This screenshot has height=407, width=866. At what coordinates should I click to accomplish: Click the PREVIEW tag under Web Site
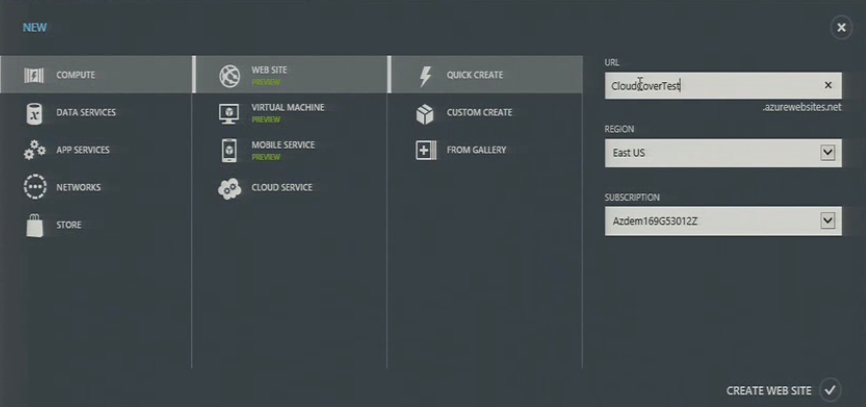point(266,82)
